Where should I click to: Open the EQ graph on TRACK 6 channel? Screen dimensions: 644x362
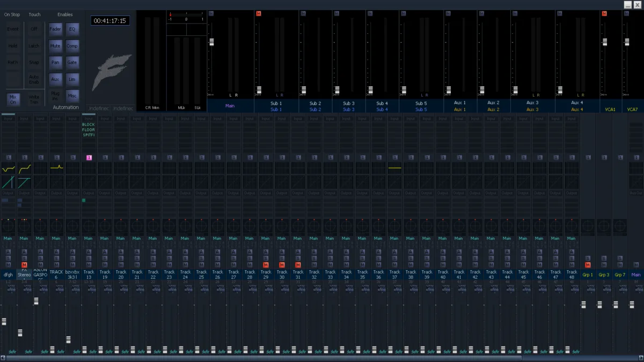tap(56, 168)
